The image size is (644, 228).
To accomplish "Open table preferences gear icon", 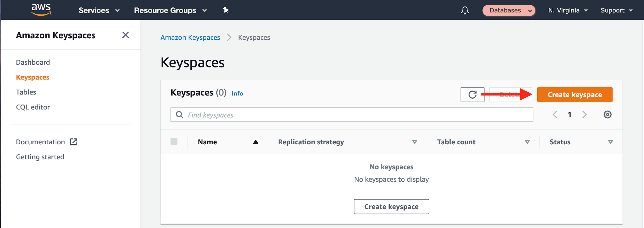I will [x=607, y=115].
